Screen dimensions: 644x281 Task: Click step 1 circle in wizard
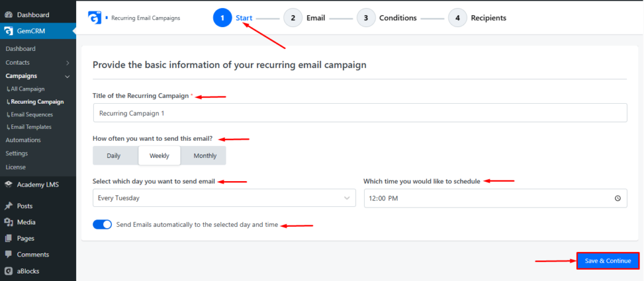click(x=222, y=18)
